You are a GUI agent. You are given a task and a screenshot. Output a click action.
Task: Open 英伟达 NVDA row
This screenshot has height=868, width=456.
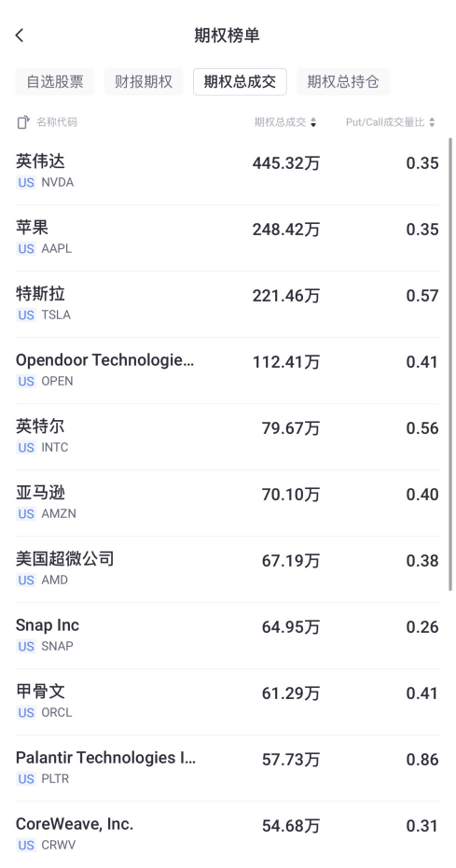click(228, 172)
